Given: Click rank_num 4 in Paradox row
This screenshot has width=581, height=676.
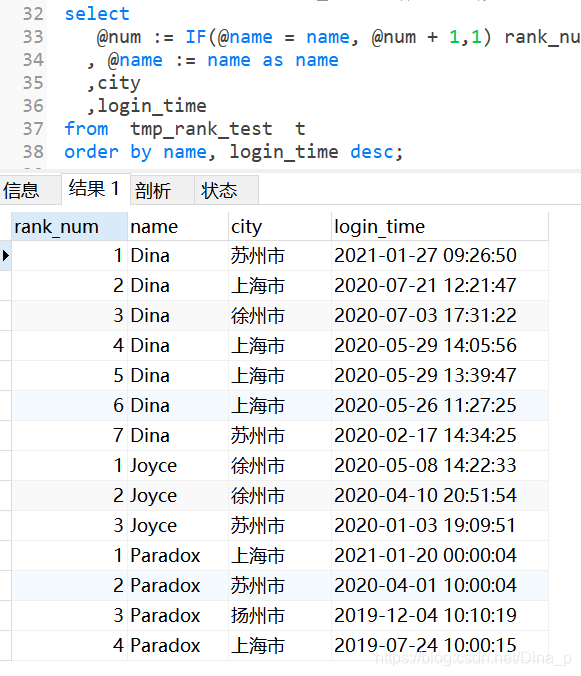Looking at the screenshot, I should click(x=69, y=645).
